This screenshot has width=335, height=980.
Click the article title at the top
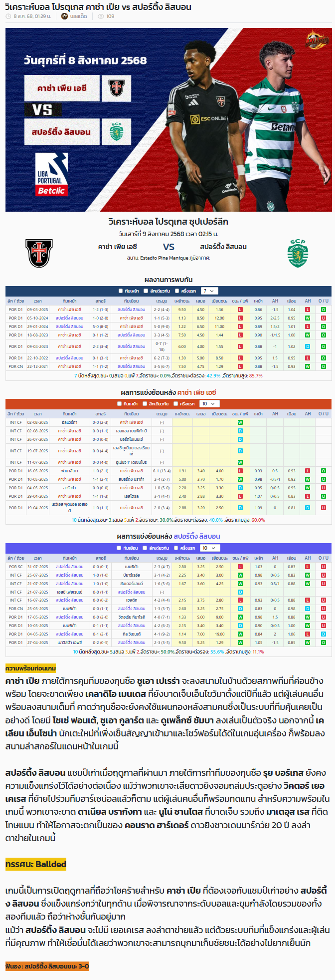pos(98,7)
